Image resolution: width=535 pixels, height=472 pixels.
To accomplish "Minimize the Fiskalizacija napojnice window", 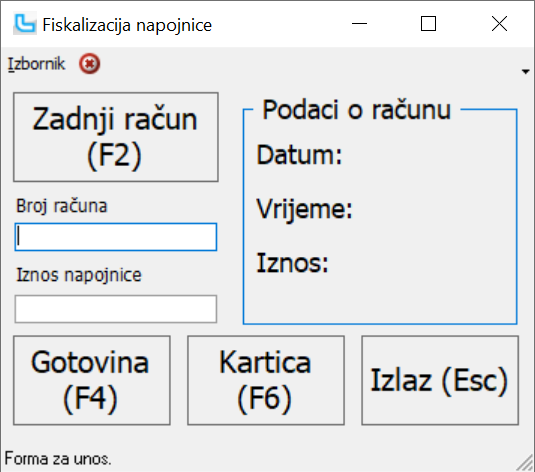I will (359, 24).
